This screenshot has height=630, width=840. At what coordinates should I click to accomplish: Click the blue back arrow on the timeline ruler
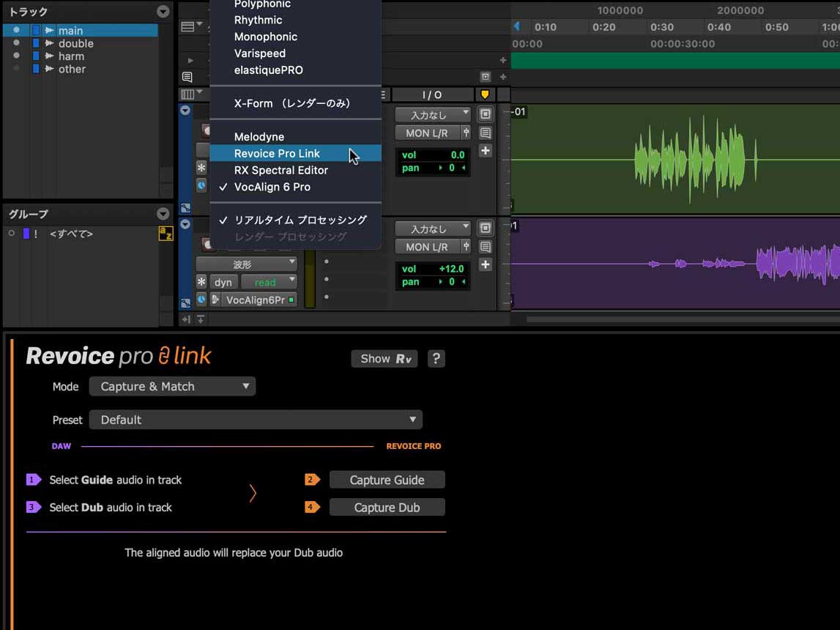517,26
